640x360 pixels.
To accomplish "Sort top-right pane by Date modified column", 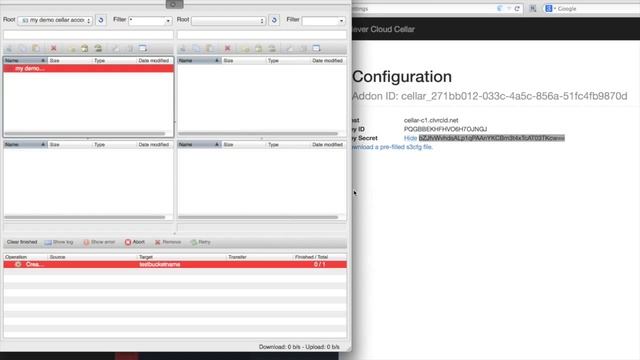I will point(329,60).
